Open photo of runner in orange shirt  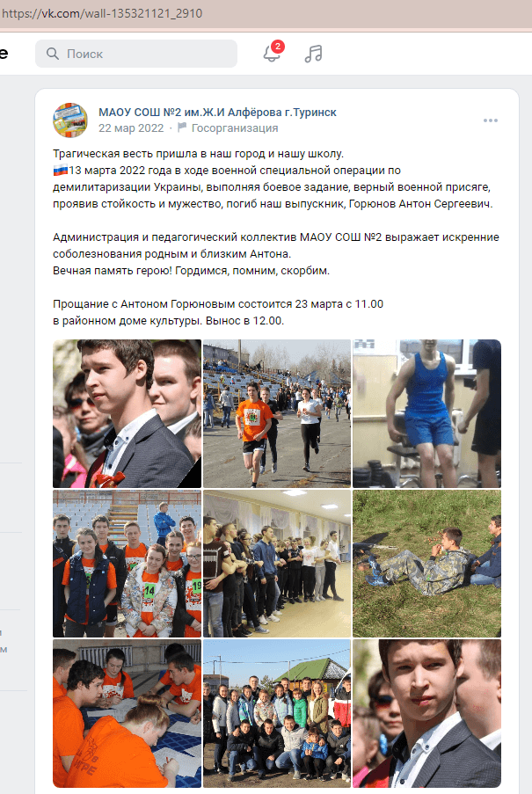pyautogui.click(x=277, y=413)
